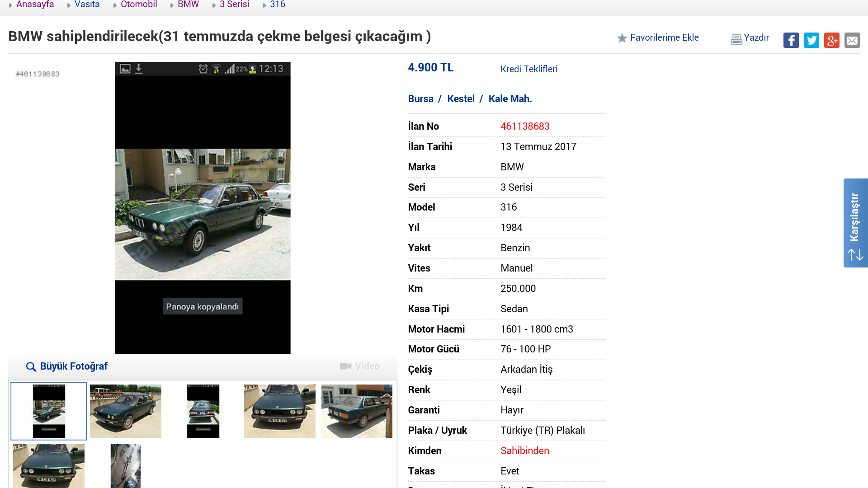868x488 pixels.
Task: Click the printer icon beside Yazdır
Action: click(736, 39)
